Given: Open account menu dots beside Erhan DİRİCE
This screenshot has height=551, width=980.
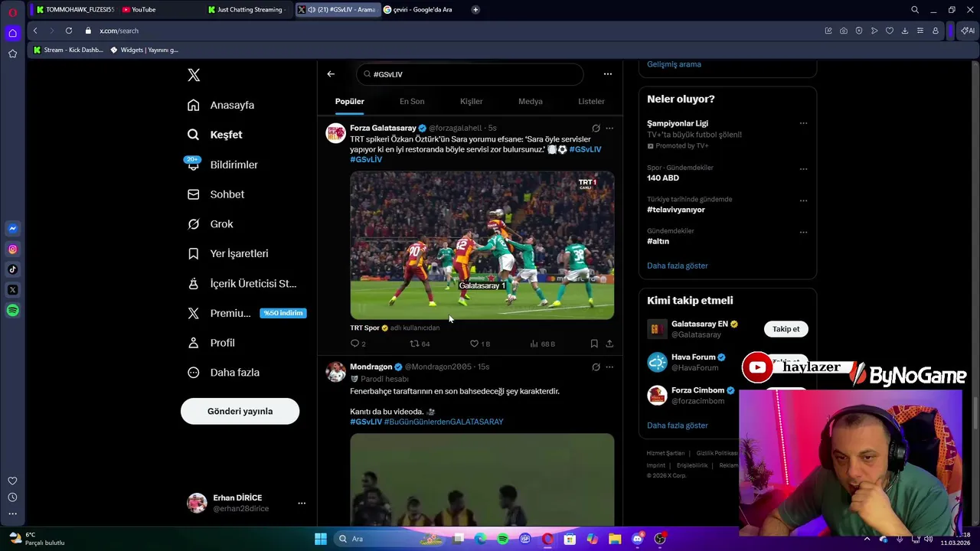Looking at the screenshot, I should click(x=302, y=503).
